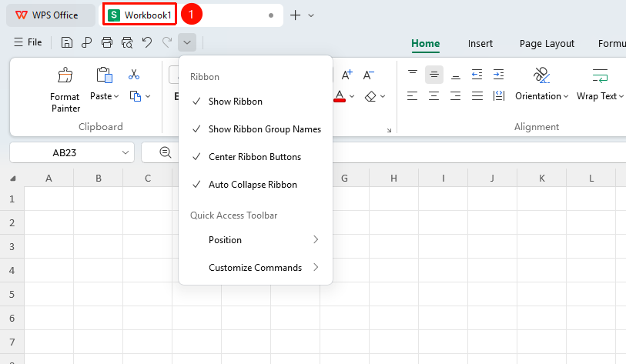Decrease font size with A- icon
The image size is (626, 364).
point(368,75)
